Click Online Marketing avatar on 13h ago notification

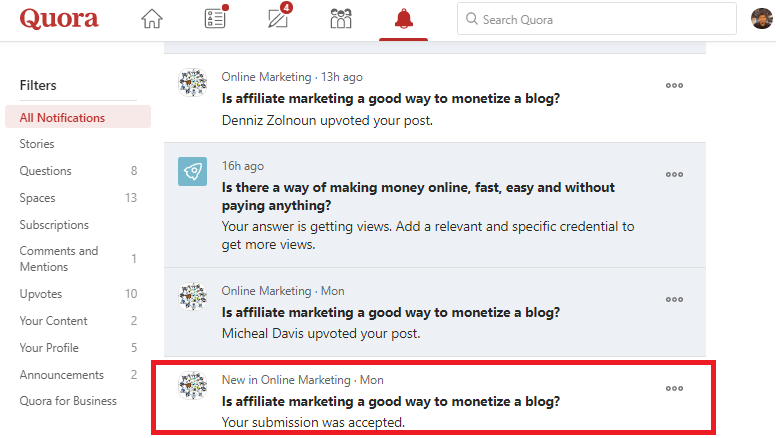coord(193,82)
